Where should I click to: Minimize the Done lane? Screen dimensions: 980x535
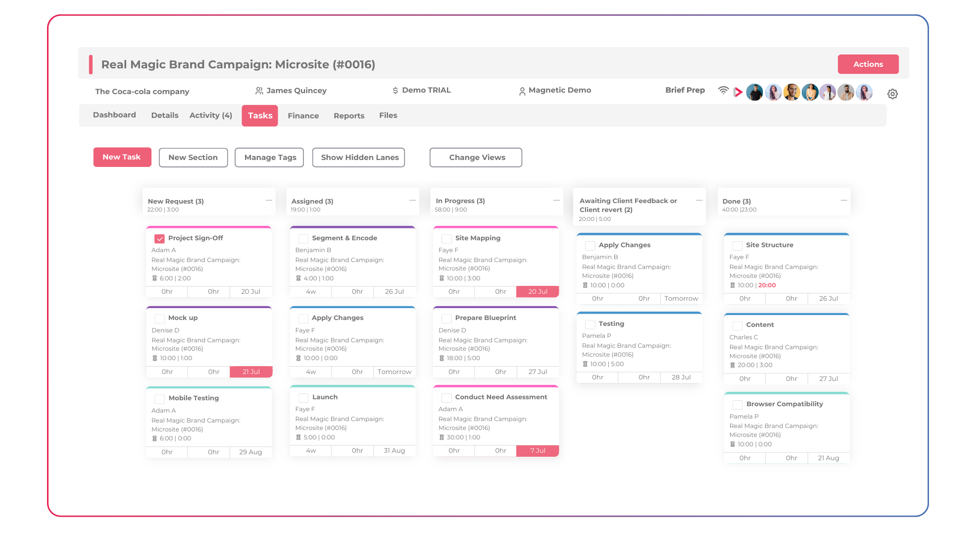843,200
